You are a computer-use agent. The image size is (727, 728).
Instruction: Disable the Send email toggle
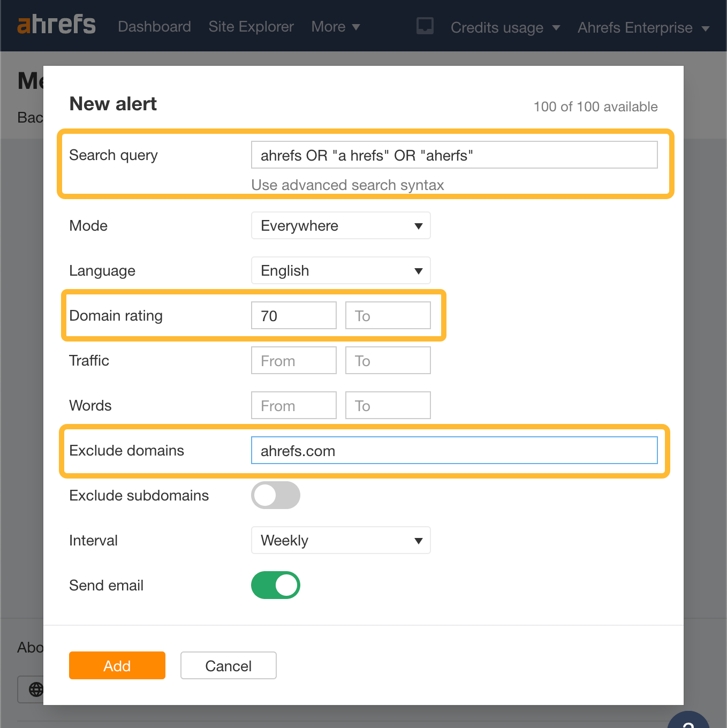275,585
